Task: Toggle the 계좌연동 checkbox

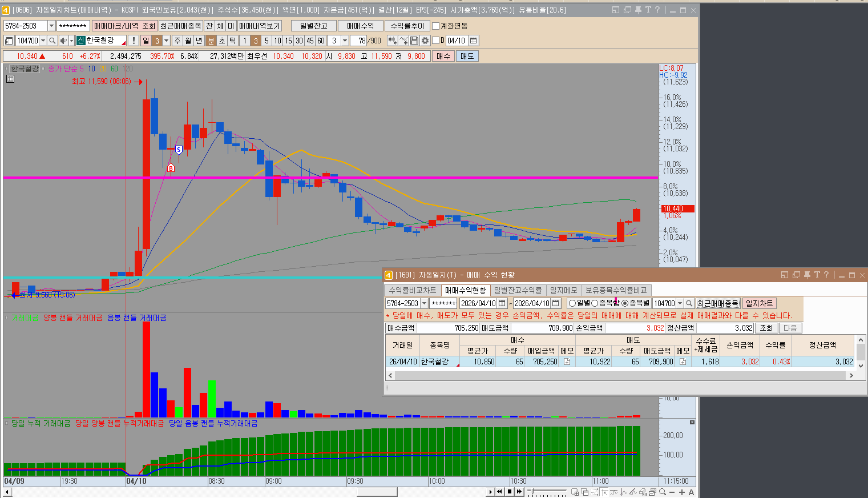Action: tap(436, 26)
